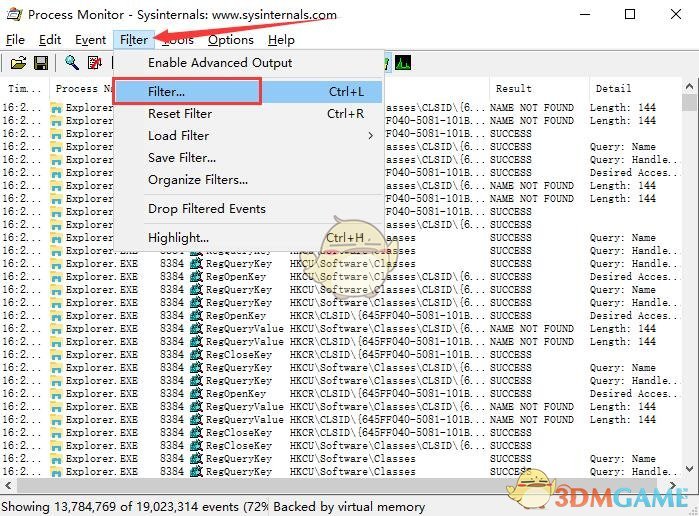Open the Edit menu
Screen dimensions: 699x516
pyautogui.click(x=49, y=40)
